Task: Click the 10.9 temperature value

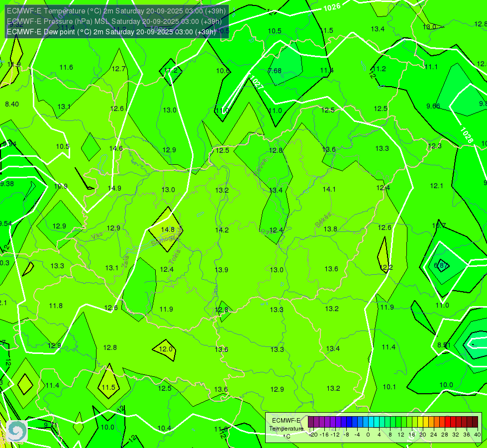Action: (61, 186)
